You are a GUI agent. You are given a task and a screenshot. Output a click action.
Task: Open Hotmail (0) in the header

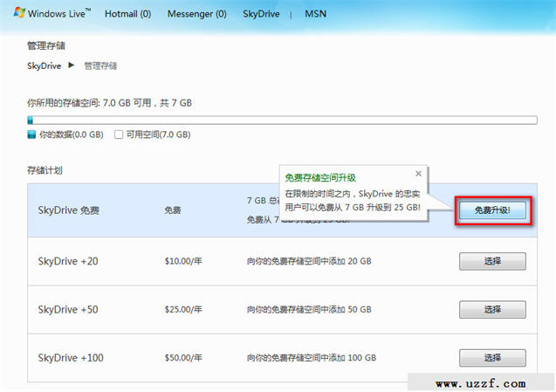pyautogui.click(x=127, y=14)
